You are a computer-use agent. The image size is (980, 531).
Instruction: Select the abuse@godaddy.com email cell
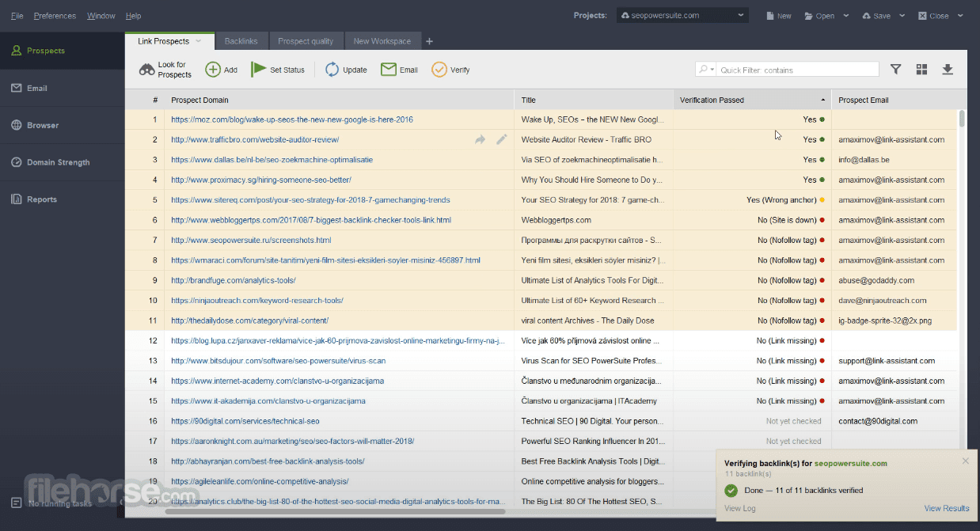[895, 280]
